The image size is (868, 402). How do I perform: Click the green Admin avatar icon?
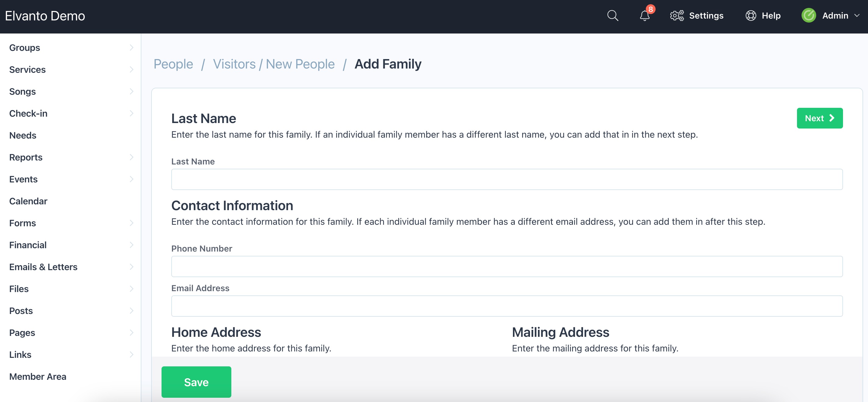(808, 16)
